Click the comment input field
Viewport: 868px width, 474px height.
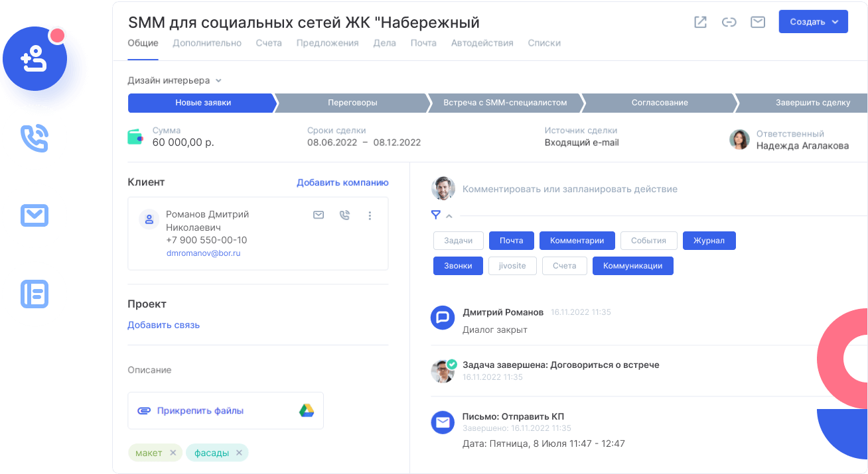569,189
